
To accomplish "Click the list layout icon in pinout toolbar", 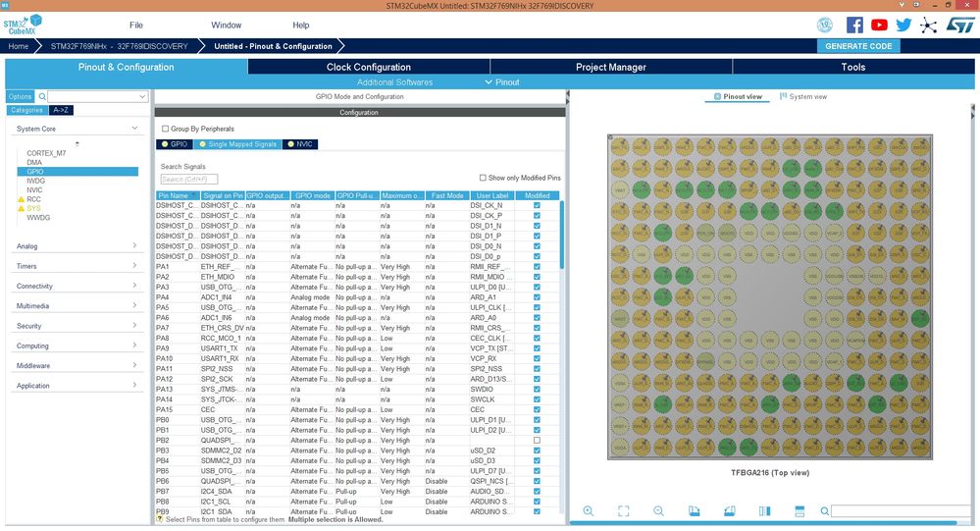I will pos(799,511).
